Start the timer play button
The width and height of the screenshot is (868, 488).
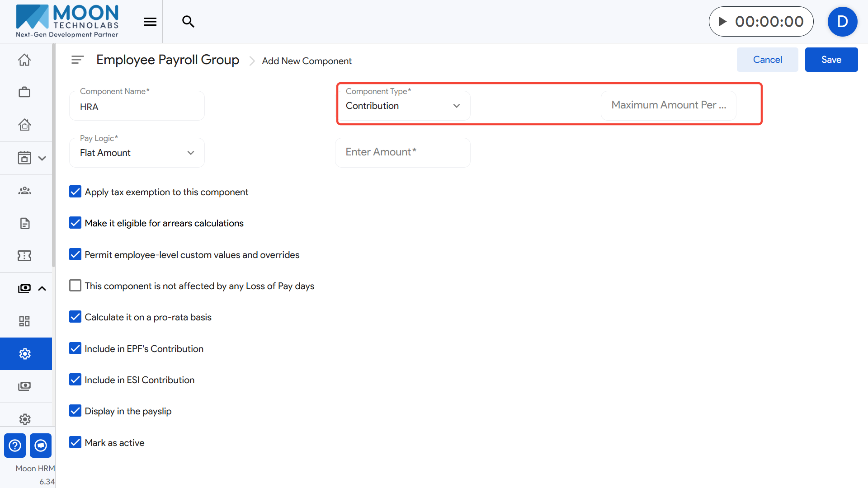(x=722, y=22)
